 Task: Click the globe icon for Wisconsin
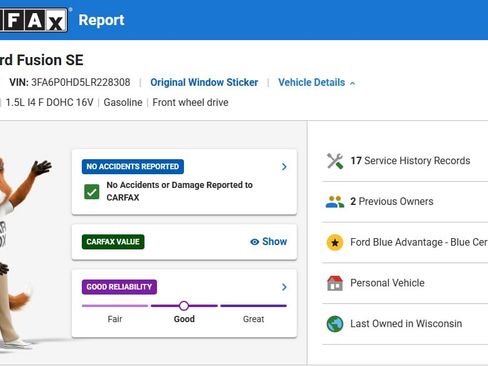(335, 324)
